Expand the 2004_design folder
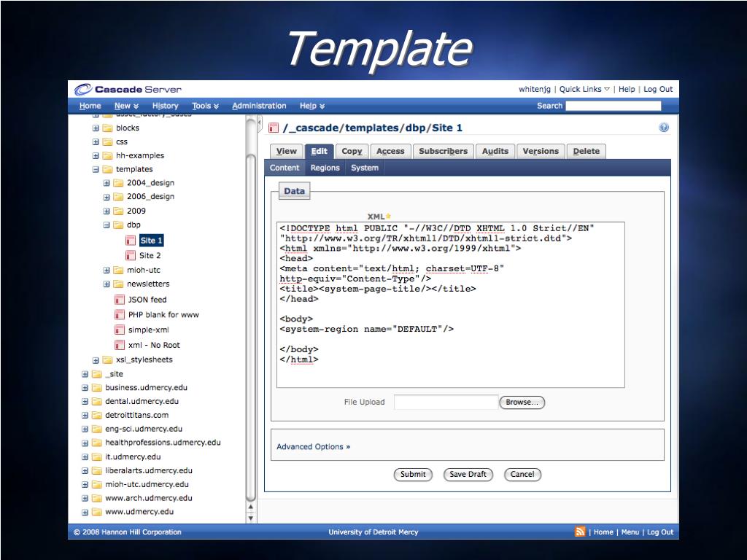This screenshot has height=560, width=747. 107,183
